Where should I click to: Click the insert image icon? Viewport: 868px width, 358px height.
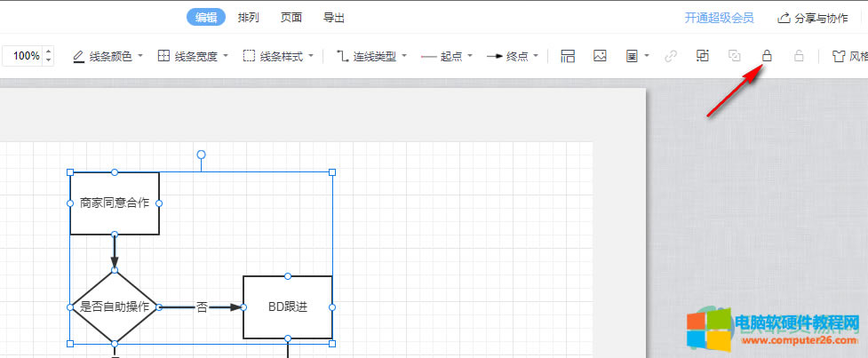click(600, 56)
